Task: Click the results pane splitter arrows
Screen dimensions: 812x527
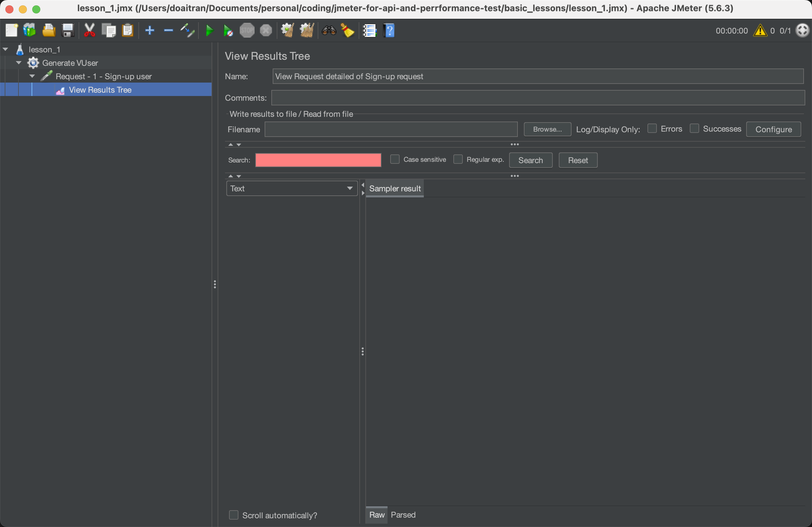Action: (363, 189)
